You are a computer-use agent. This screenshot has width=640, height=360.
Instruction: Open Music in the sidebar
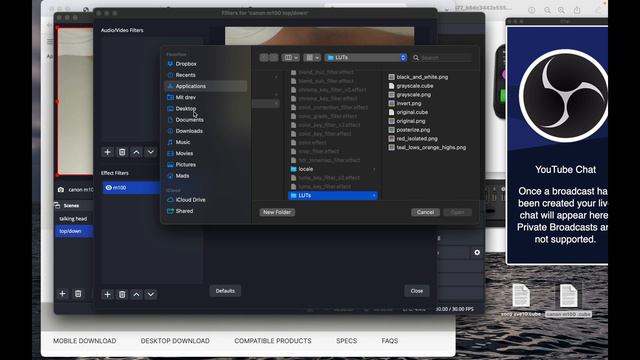click(x=183, y=142)
